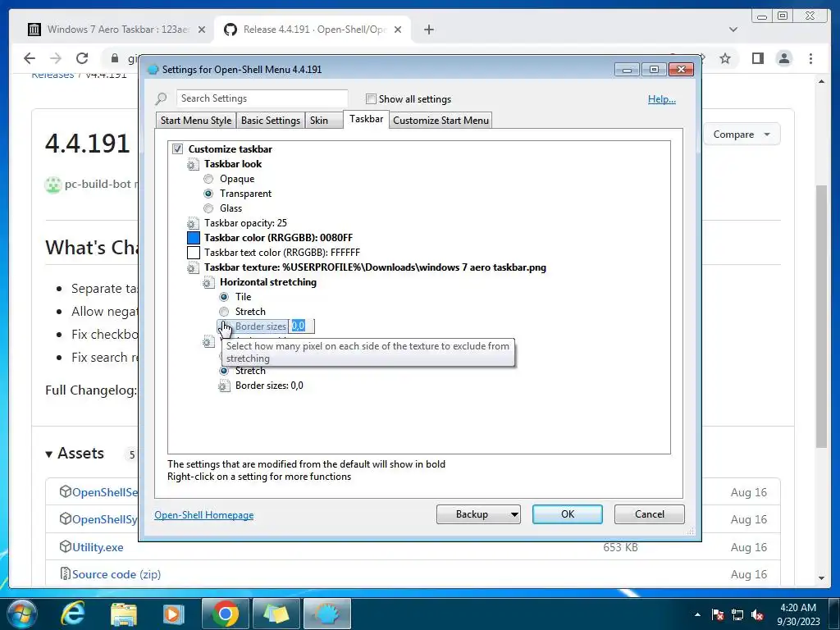Click the Cancel button
The width and height of the screenshot is (840, 630).
click(x=650, y=514)
